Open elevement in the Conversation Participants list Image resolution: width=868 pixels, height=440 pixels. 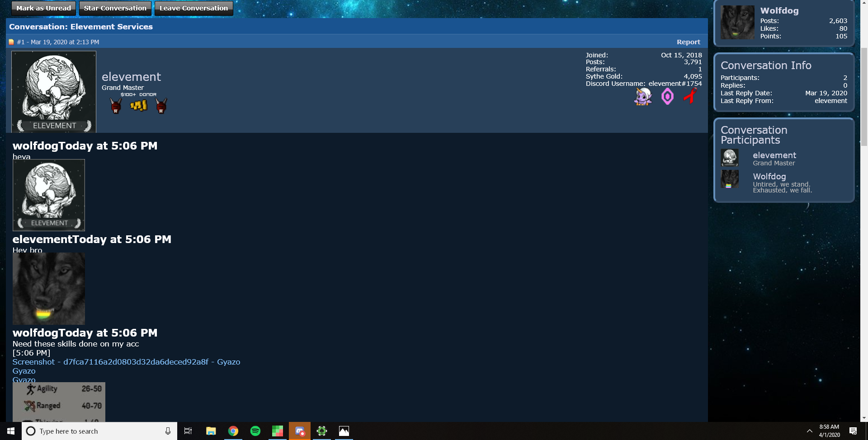click(774, 155)
